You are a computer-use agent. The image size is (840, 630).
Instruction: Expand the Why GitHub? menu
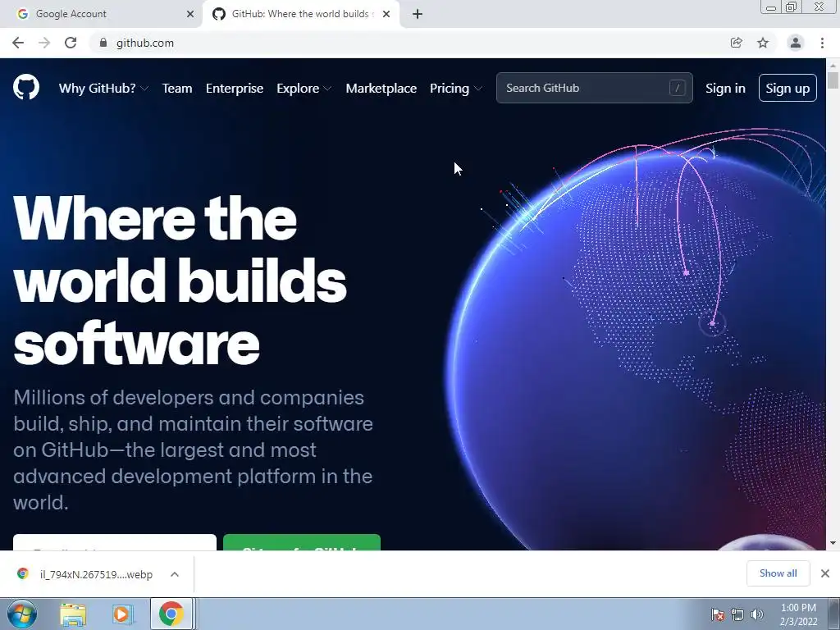pyautogui.click(x=103, y=89)
